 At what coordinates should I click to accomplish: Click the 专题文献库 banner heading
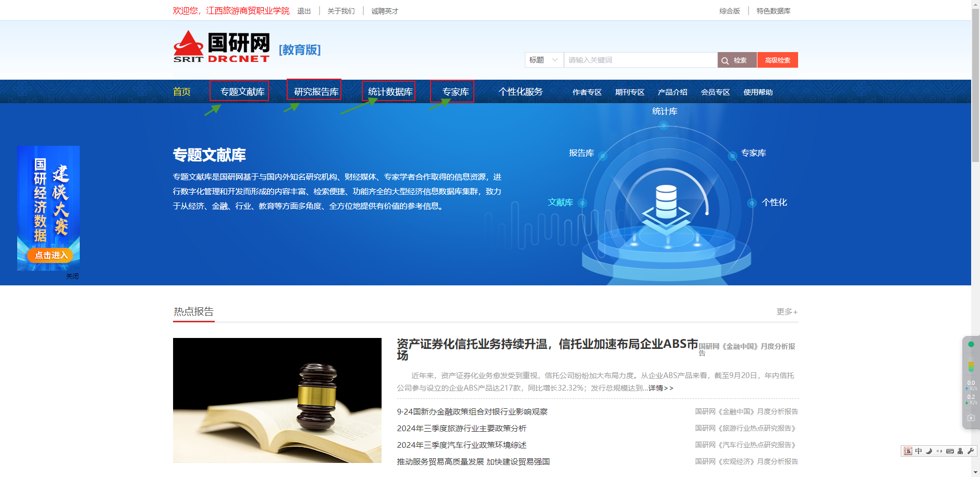pos(210,155)
